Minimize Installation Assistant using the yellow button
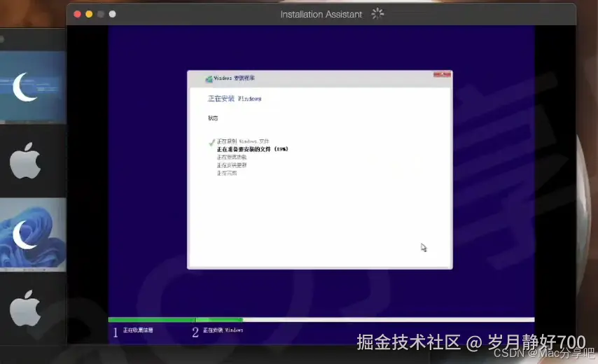598x364 pixels. pos(89,14)
